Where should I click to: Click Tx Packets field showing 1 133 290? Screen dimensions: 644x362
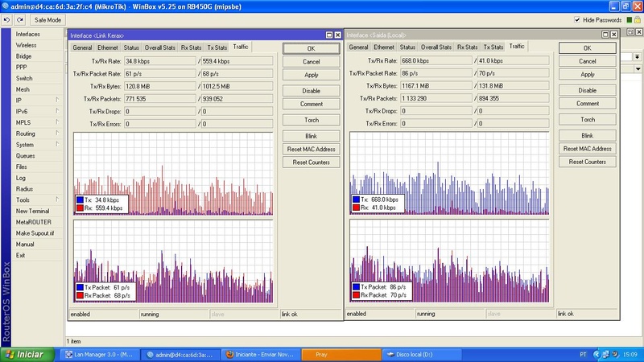click(436, 98)
